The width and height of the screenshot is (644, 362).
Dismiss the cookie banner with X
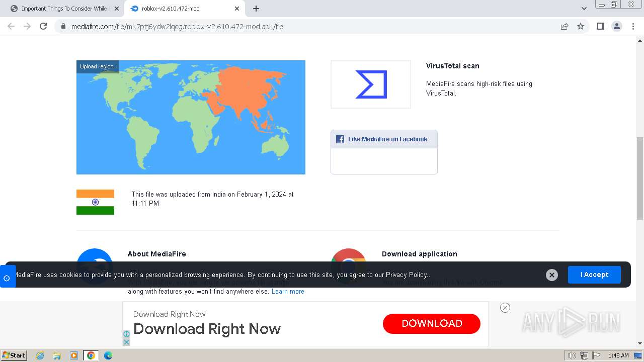552,275
